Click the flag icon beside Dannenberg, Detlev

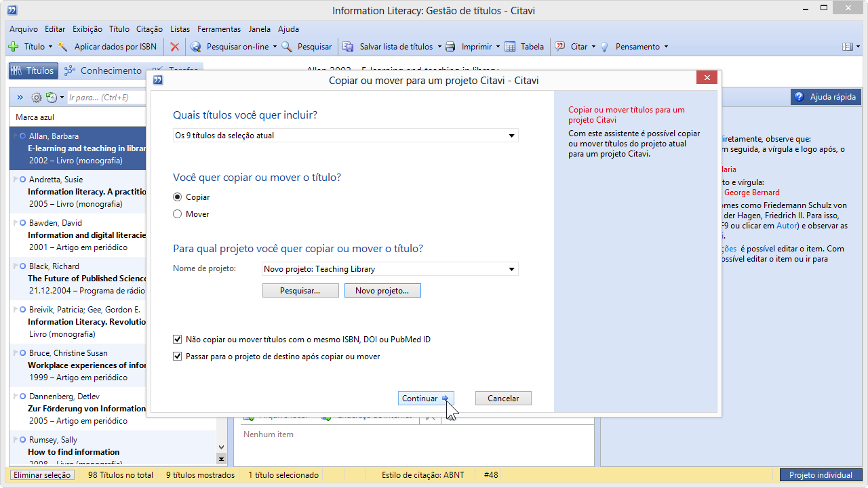pos(16,396)
